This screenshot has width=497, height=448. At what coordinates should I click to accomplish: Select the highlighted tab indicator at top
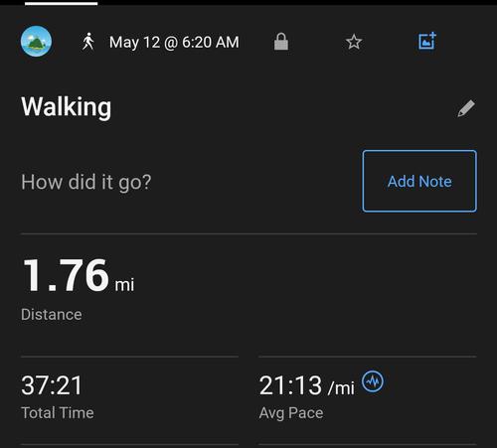coord(62,4)
